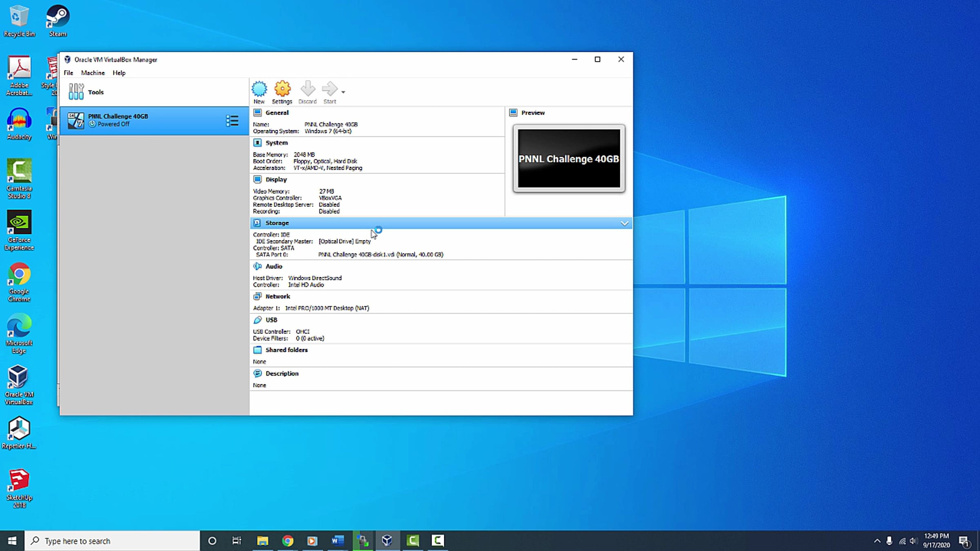Click the USB section icon
980x551 pixels.
[257, 320]
